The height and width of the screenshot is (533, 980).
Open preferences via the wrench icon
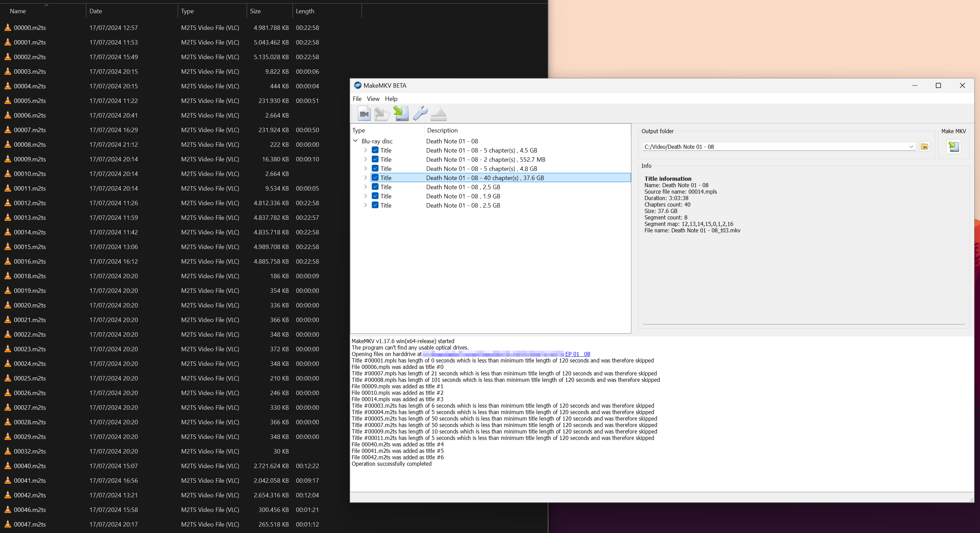click(x=420, y=113)
